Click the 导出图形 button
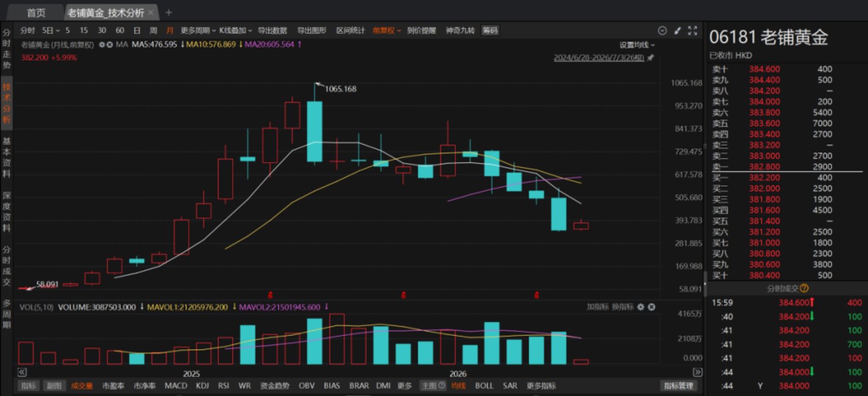Screen dimensions: 868x396 tap(312, 30)
